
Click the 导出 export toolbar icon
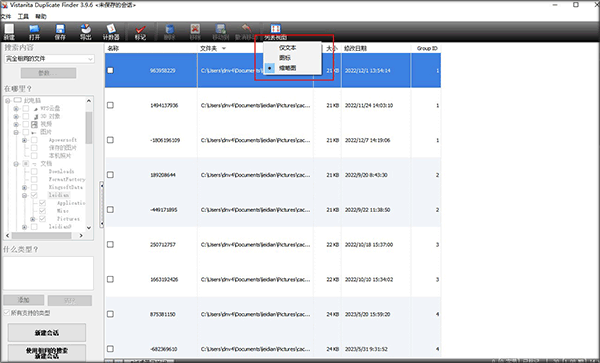(86, 29)
